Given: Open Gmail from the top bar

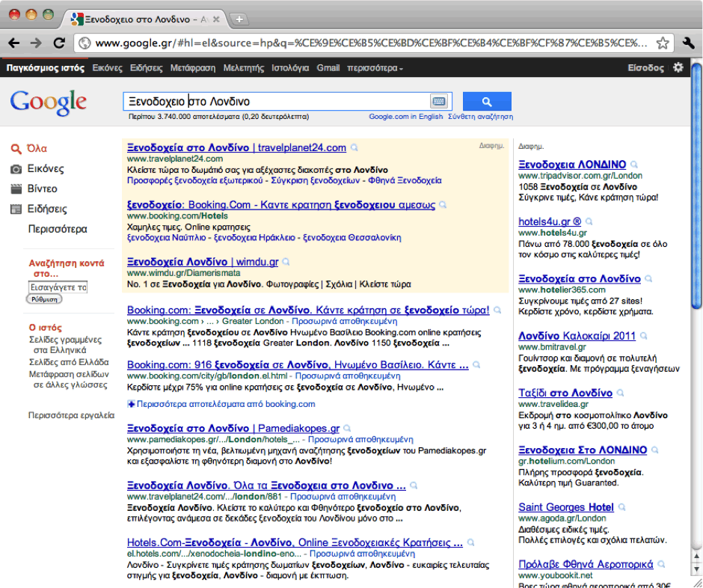Looking at the screenshot, I should pyautogui.click(x=328, y=68).
